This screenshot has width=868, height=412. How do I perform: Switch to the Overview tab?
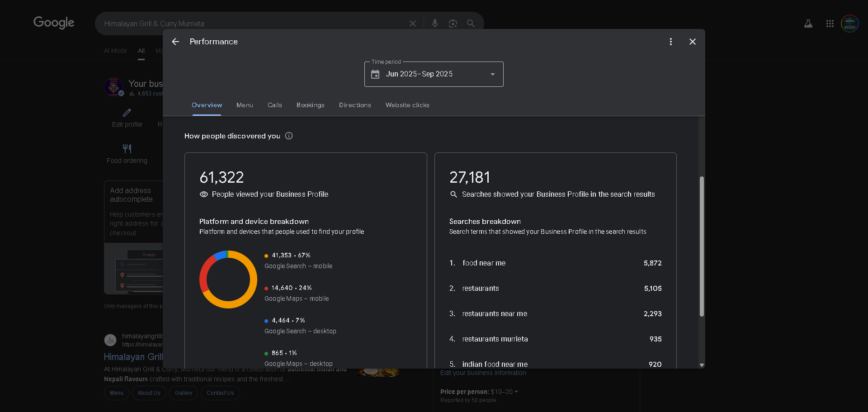pyautogui.click(x=207, y=105)
